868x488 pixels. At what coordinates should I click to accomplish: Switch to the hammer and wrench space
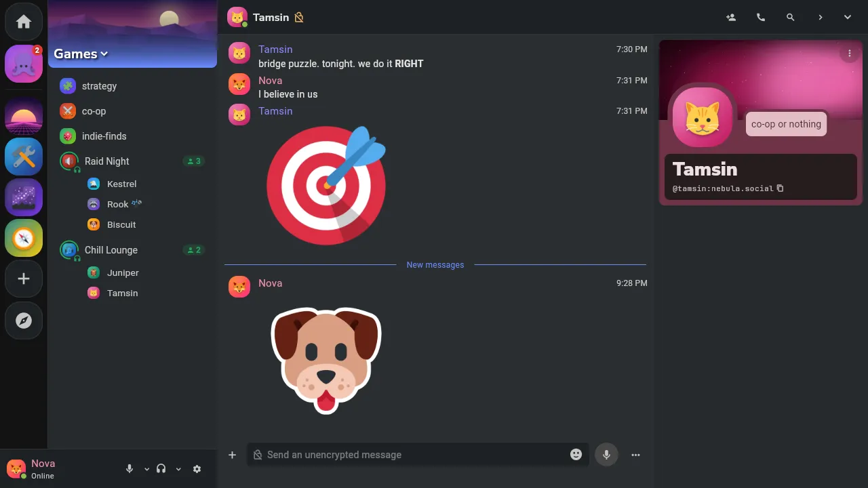(24, 157)
